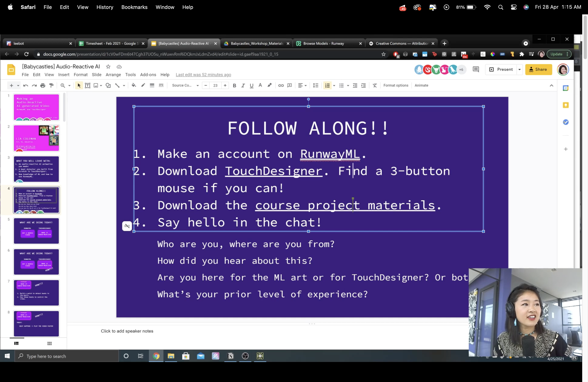Pick the Select cursor tool
The image size is (588, 382).
79,86
